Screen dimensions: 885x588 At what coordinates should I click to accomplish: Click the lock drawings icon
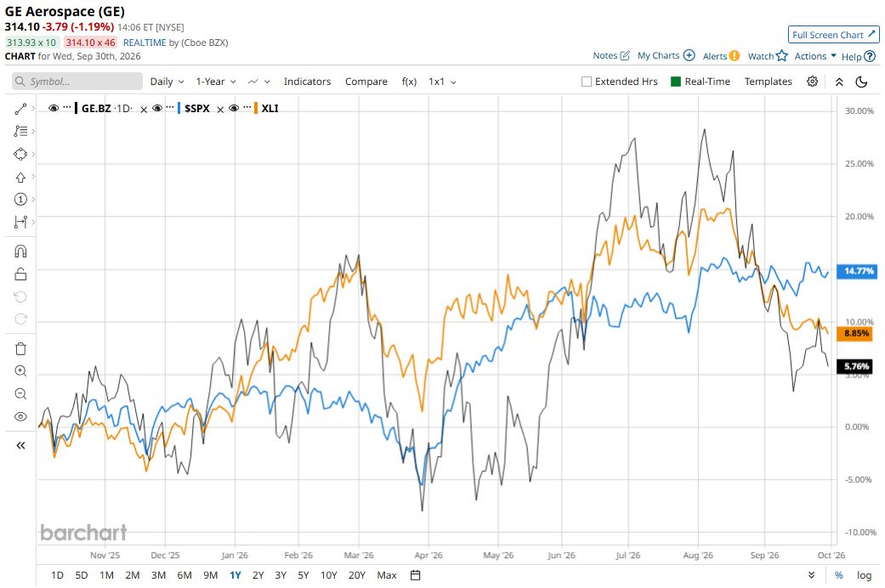pos(20,274)
